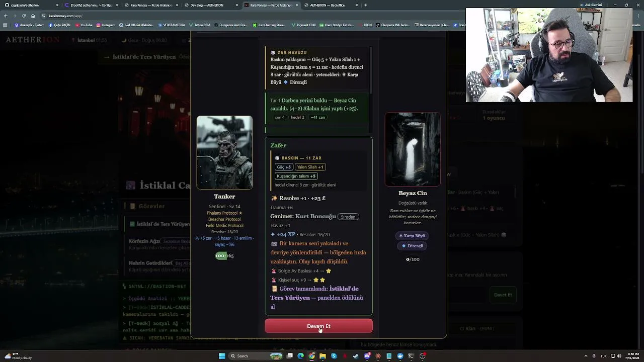Open File Explorer from the taskbar
Viewport: 644px width, 362px height.
[x=323, y=356]
